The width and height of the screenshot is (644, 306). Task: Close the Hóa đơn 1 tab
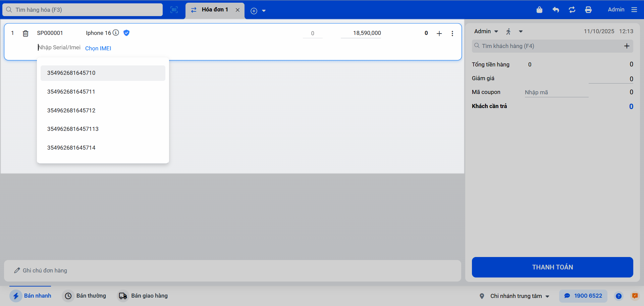[x=237, y=10]
